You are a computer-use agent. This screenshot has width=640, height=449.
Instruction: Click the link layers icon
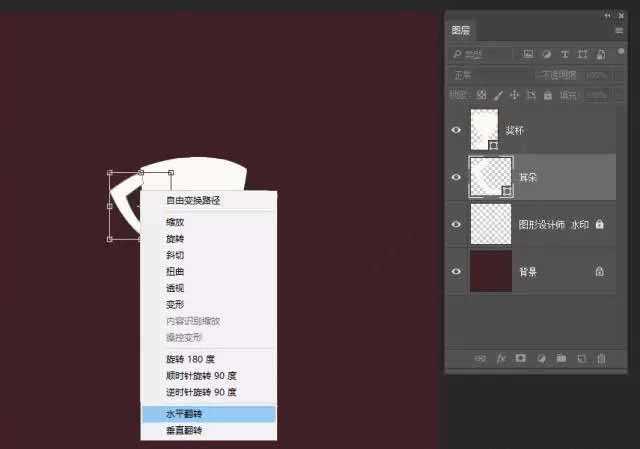click(x=480, y=358)
